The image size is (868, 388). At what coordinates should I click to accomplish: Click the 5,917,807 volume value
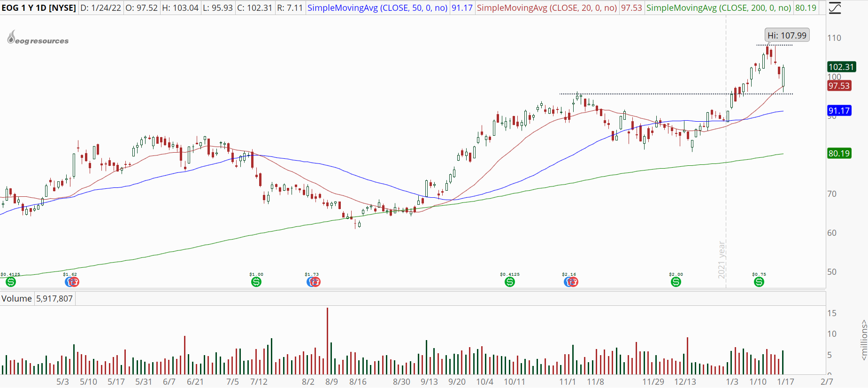click(54, 299)
